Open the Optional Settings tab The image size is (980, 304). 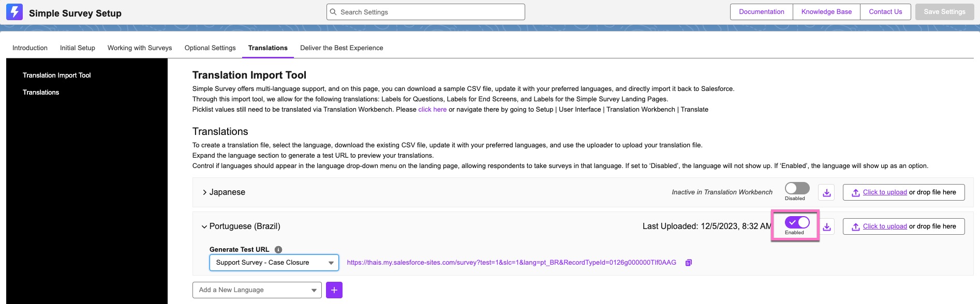pos(210,48)
